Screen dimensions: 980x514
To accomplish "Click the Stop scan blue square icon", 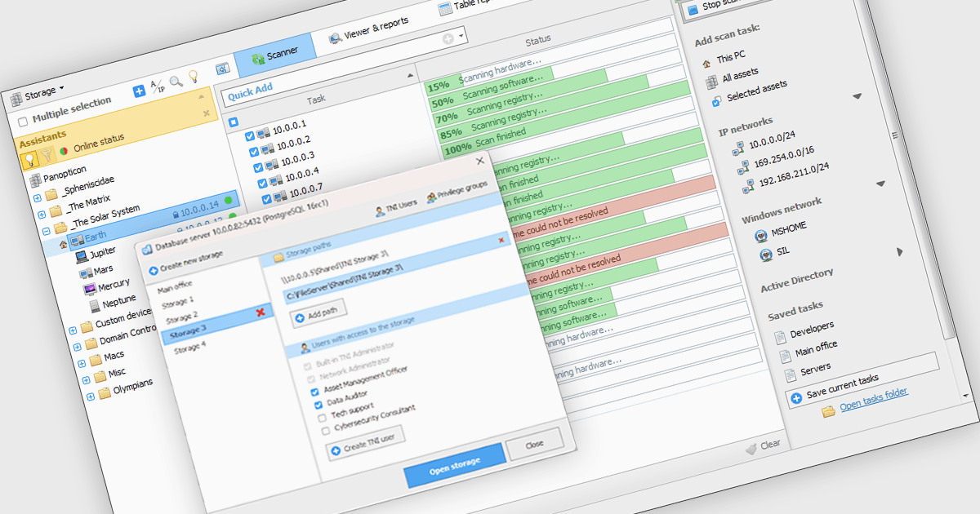I will pyautogui.click(x=693, y=9).
